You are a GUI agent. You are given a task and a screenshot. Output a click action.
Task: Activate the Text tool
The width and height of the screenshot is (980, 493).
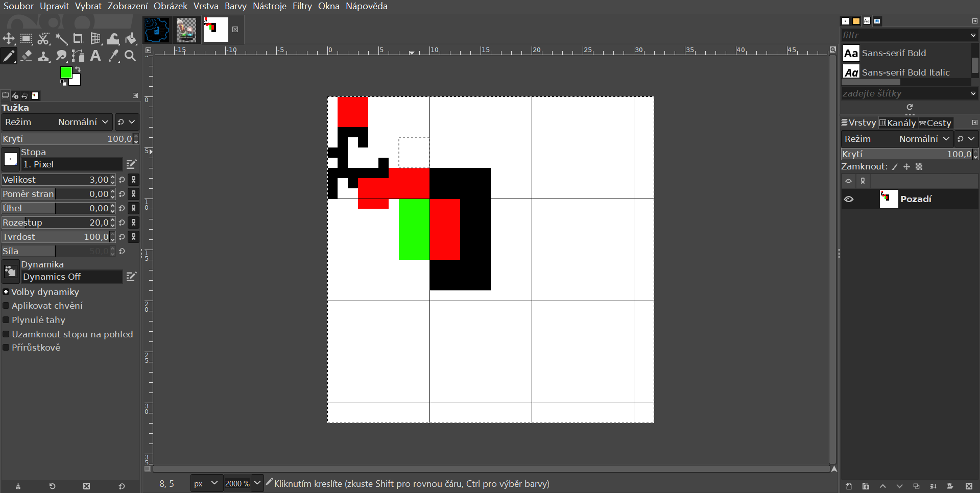click(x=95, y=56)
